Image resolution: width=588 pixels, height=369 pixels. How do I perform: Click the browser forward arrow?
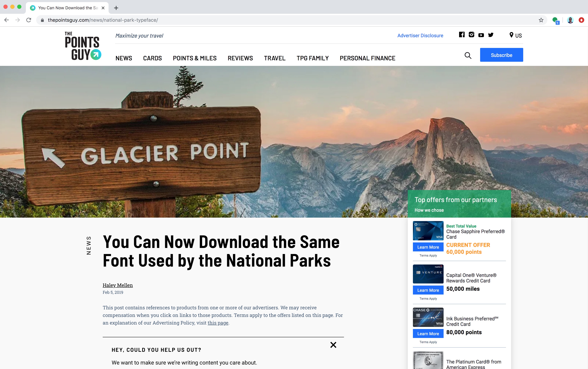18,20
